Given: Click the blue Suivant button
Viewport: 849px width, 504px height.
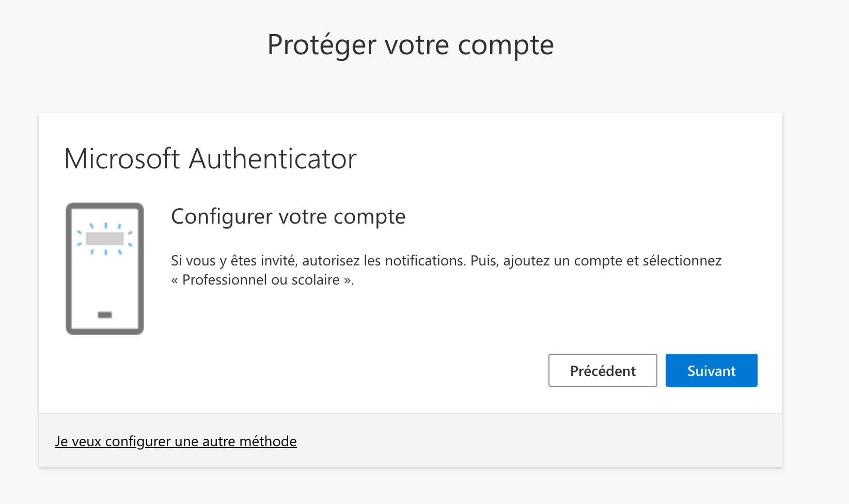Looking at the screenshot, I should coord(711,370).
